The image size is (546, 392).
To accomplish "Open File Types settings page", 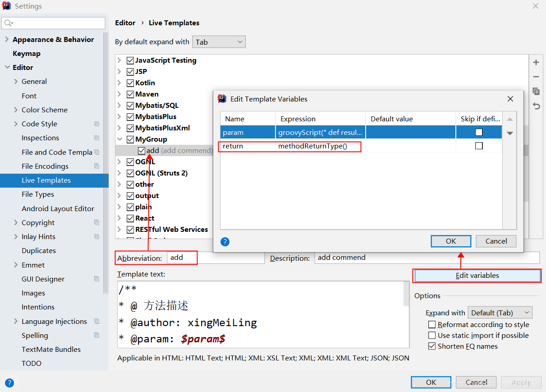I will click(x=38, y=194).
